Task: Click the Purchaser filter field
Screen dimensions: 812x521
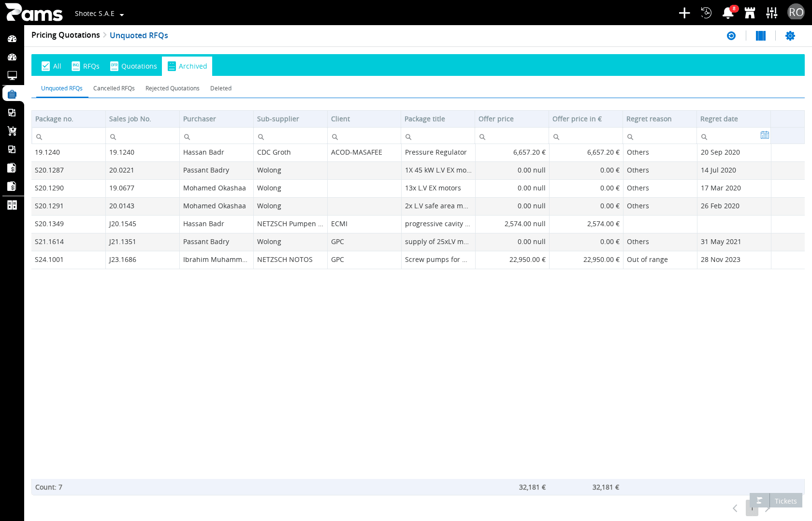Action: click(x=216, y=136)
